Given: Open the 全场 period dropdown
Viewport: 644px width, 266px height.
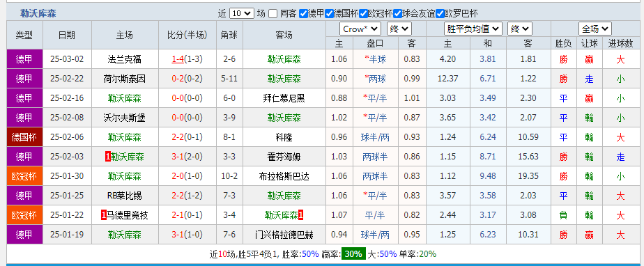Looking at the screenshot, I should (595, 29).
